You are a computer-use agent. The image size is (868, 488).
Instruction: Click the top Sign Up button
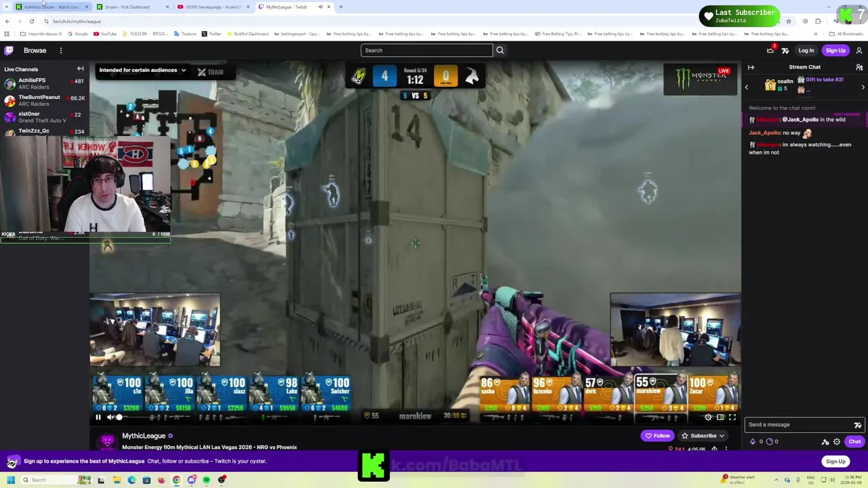point(835,50)
